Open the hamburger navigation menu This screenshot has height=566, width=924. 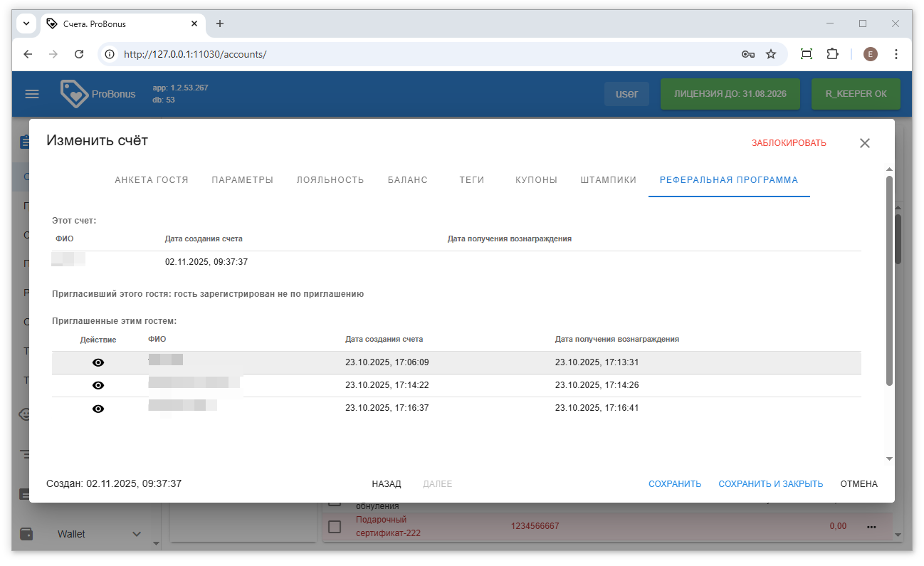pyautogui.click(x=32, y=94)
